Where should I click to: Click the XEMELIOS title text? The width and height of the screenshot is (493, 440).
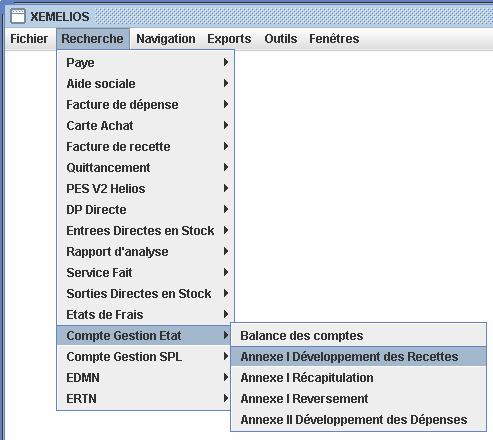pyautogui.click(x=60, y=17)
